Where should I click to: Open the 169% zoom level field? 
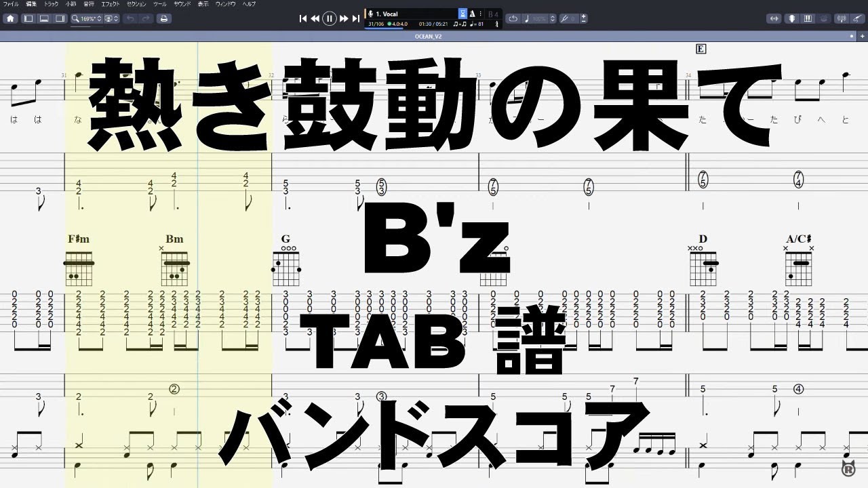point(87,18)
